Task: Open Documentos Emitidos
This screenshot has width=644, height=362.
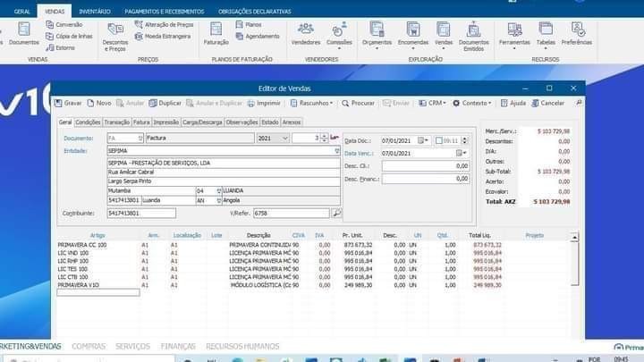Action: click(x=473, y=37)
